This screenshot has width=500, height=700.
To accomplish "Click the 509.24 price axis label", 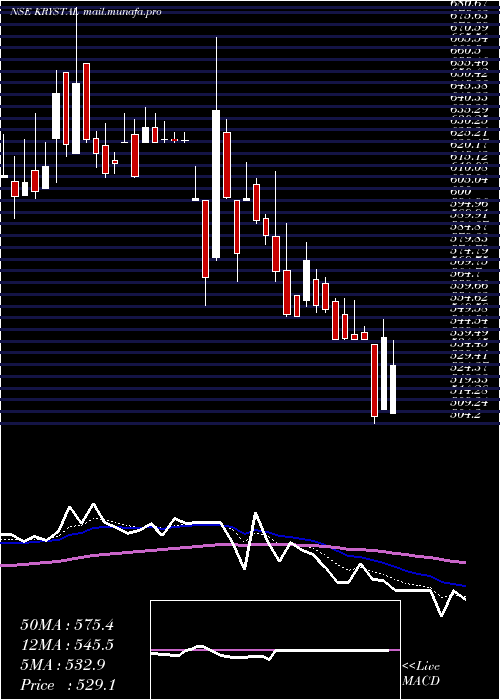I will coord(470,402).
